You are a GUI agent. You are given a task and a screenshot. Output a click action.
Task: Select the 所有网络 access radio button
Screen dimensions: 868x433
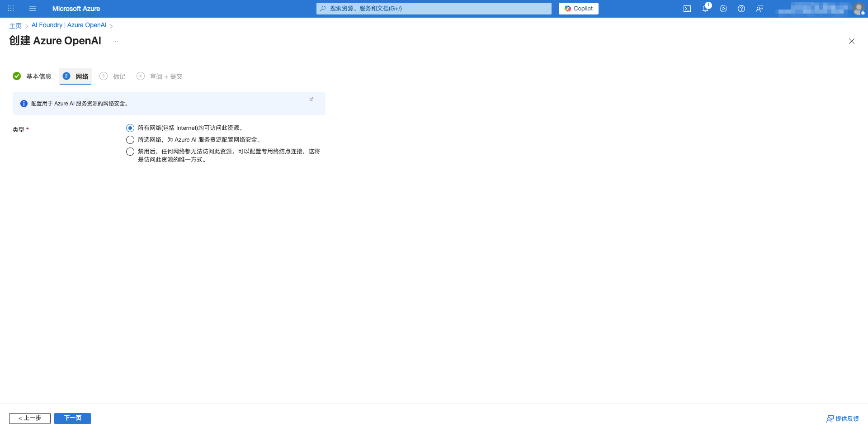pos(130,128)
